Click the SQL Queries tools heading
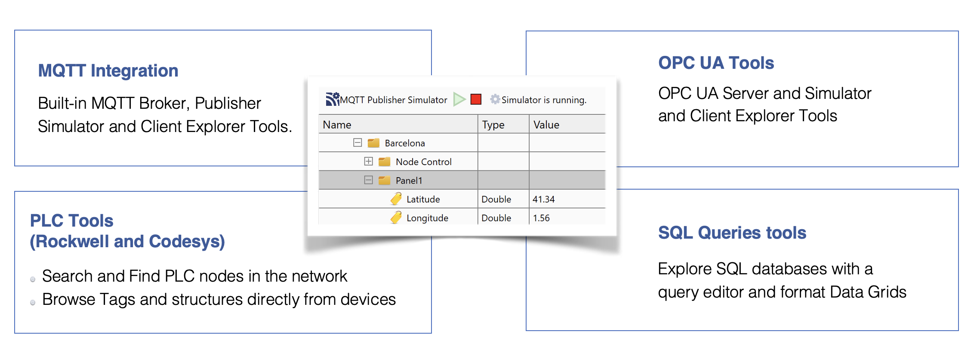 (x=732, y=233)
